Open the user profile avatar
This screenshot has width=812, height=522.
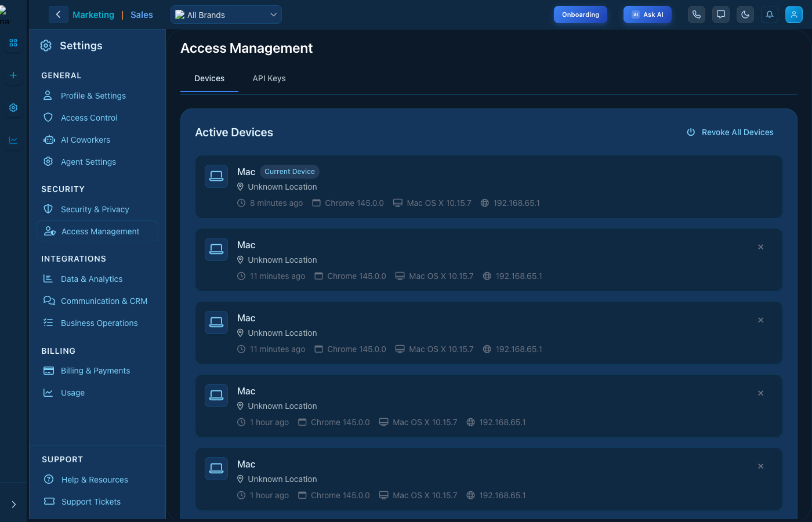tap(794, 14)
